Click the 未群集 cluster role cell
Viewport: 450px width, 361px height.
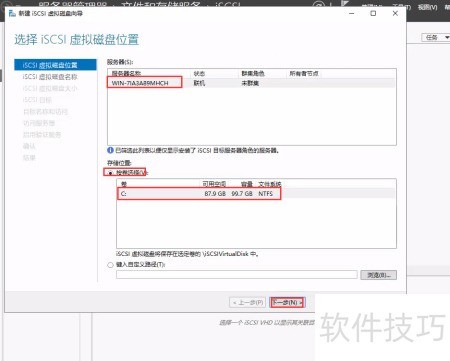(250, 83)
